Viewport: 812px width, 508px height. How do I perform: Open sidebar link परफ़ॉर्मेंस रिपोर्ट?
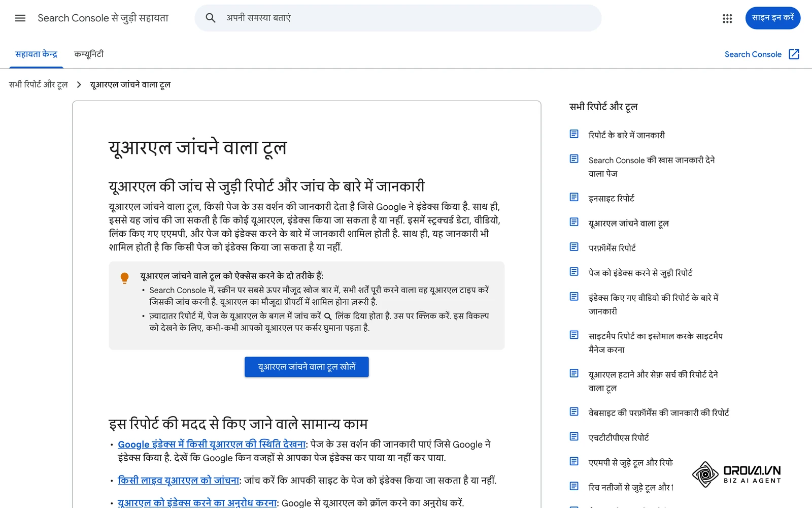coord(612,248)
